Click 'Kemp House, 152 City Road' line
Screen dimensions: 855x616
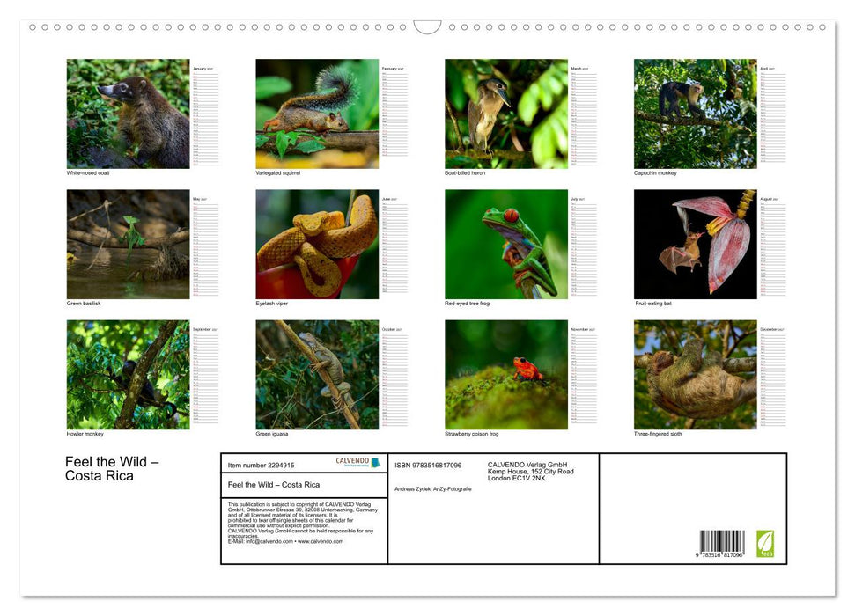click(x=531, y=471)
